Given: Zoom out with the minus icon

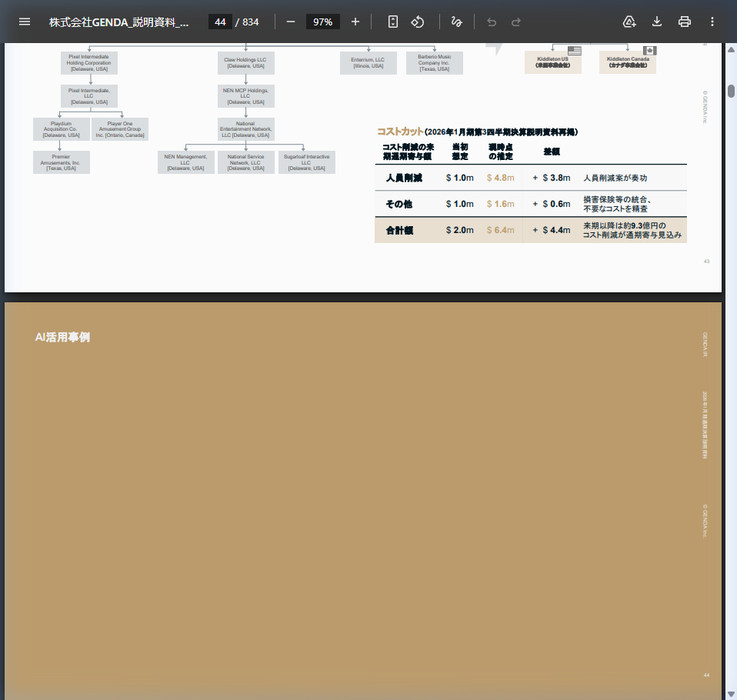Looking at the screenshot, I should click(291, 22).
